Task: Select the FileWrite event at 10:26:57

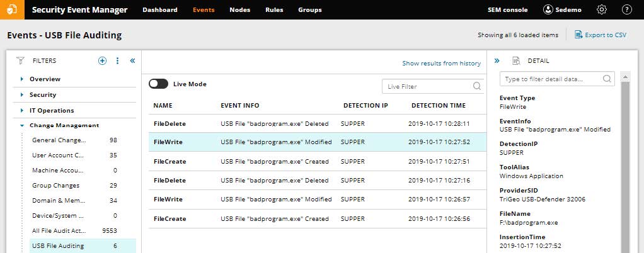Action: click(x=318, y=200)
